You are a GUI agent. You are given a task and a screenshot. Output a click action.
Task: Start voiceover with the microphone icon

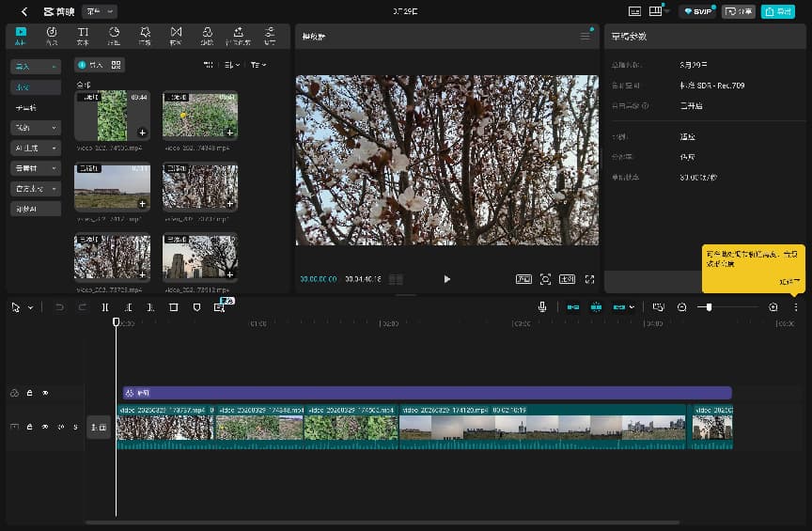click(x=542, y=307)
